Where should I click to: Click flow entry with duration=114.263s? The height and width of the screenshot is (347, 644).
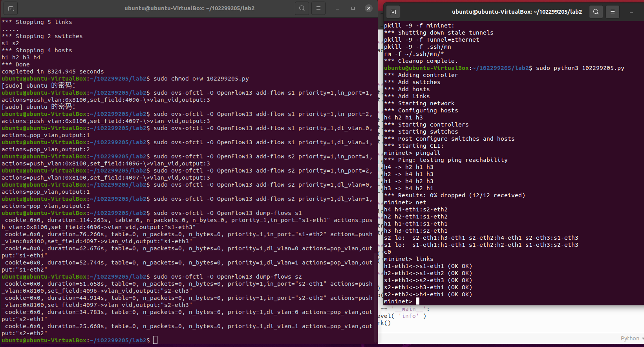click(187, 224)
